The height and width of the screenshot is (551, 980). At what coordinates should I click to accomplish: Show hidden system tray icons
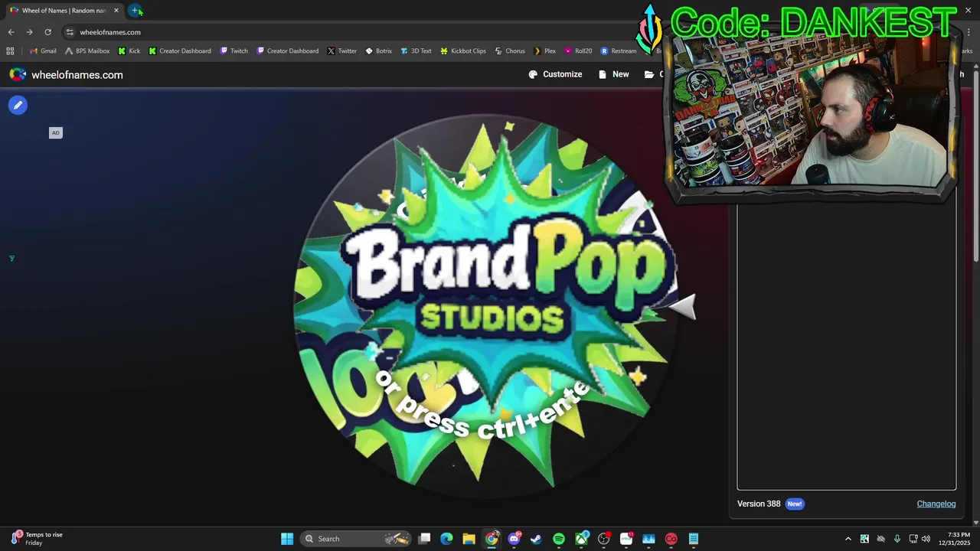tap(848, 539)
